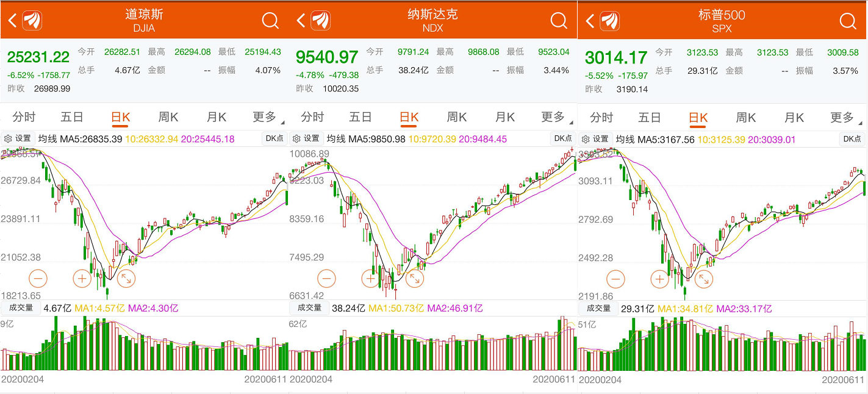Click the 纳斯达克 last price 9540.97

[327, 57]
